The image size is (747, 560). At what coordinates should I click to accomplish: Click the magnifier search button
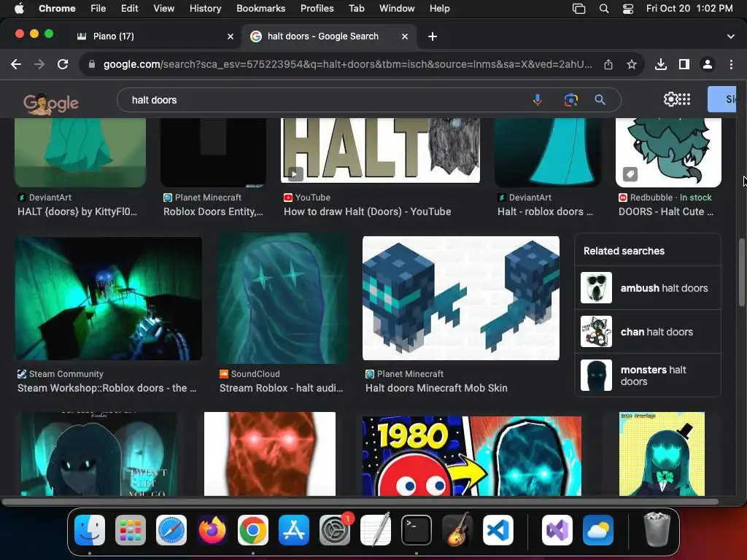tap(600, 99)
